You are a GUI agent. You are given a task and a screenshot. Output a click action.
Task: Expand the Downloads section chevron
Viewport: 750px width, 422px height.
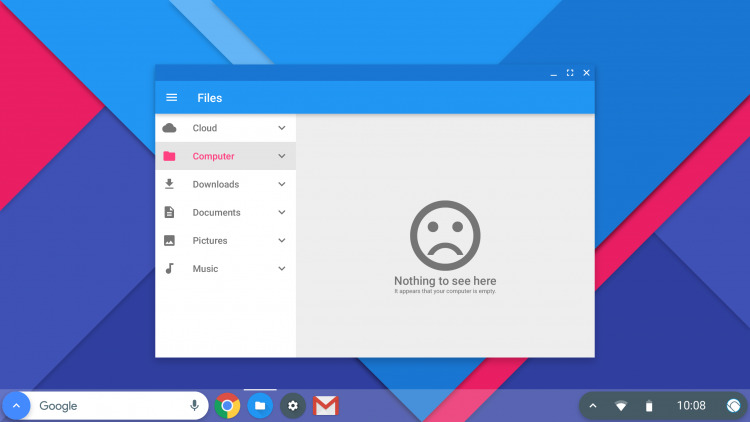pyautogui.click(x=282, y=184)
